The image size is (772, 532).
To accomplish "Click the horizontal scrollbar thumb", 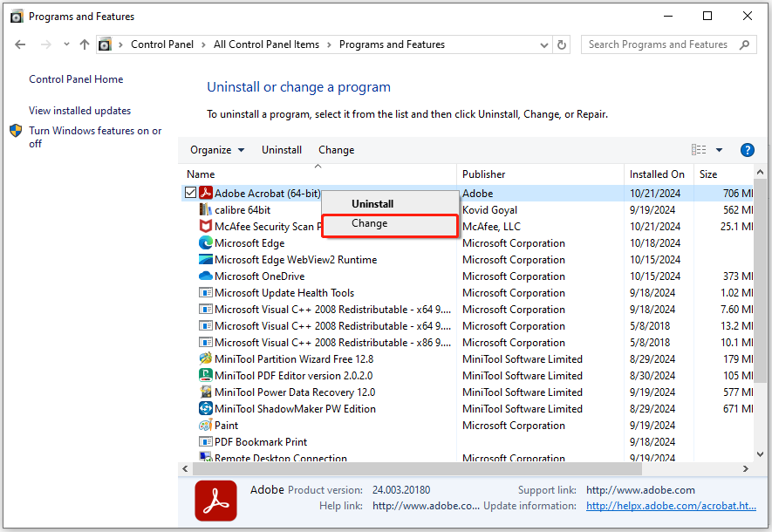I will pos(417,469).
